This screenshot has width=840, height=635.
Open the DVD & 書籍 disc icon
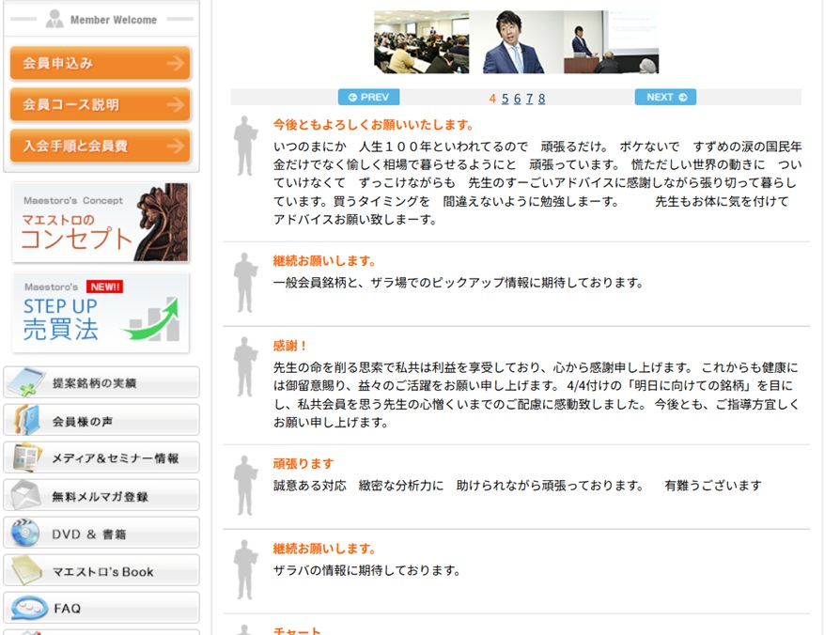(25, 534)
